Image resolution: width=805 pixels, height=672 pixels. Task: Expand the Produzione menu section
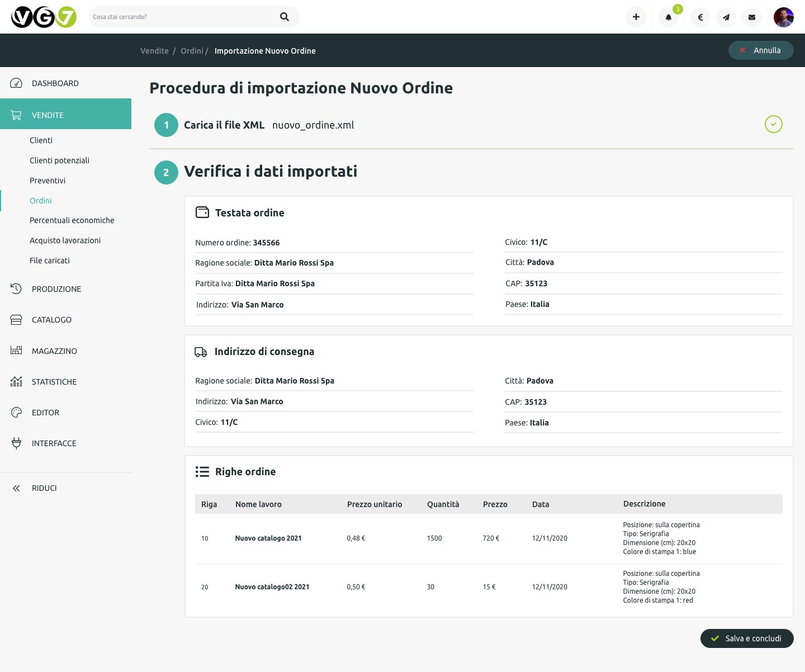pyautogui.click(x=56, y=289)
